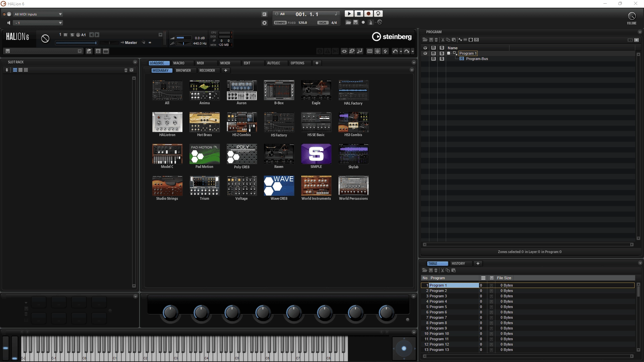
Task: Open the Slot Rack panel options arrow
Action: tap(135, 62)
